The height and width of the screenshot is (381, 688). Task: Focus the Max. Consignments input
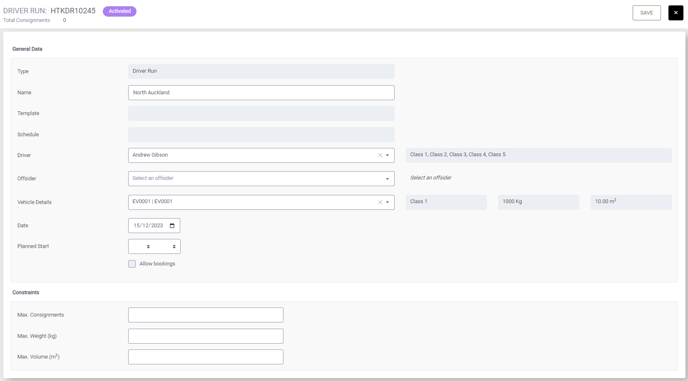206,315
